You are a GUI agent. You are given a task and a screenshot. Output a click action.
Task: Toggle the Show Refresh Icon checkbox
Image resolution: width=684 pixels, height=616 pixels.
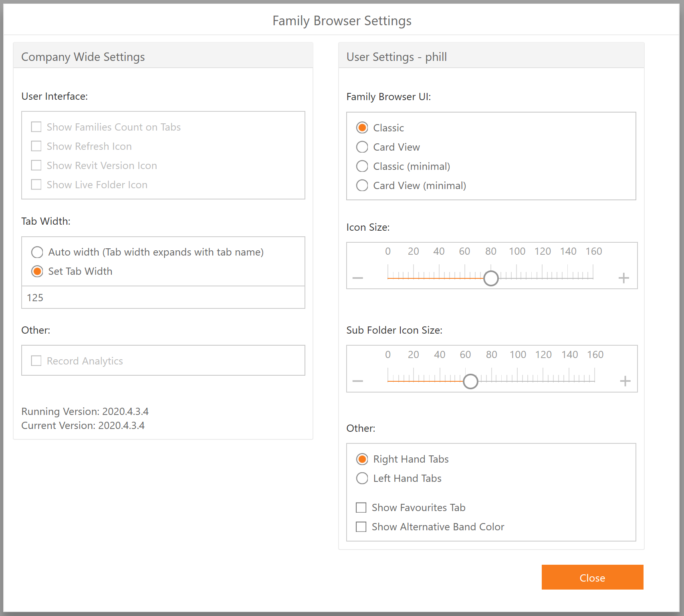(36, 146)
